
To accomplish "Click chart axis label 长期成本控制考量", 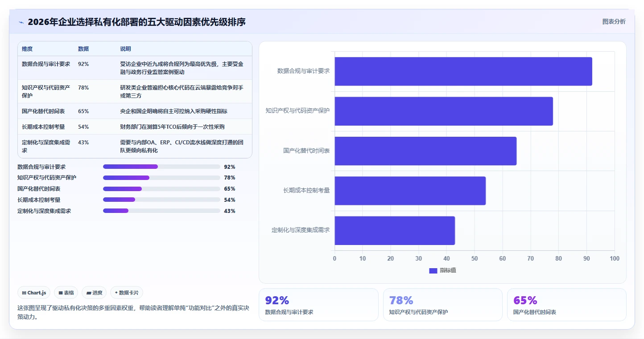I will (x=306, y=191).
